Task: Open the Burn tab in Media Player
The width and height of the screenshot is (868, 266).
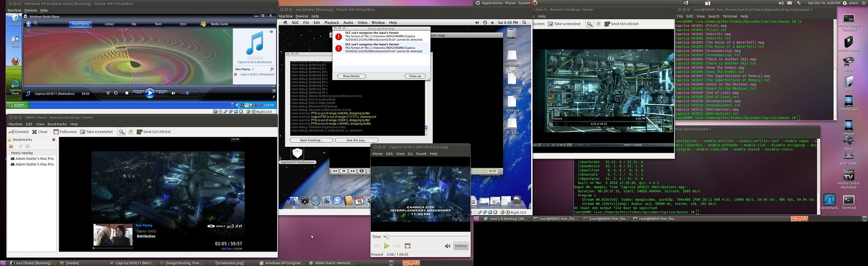Action: click(158, 24)
